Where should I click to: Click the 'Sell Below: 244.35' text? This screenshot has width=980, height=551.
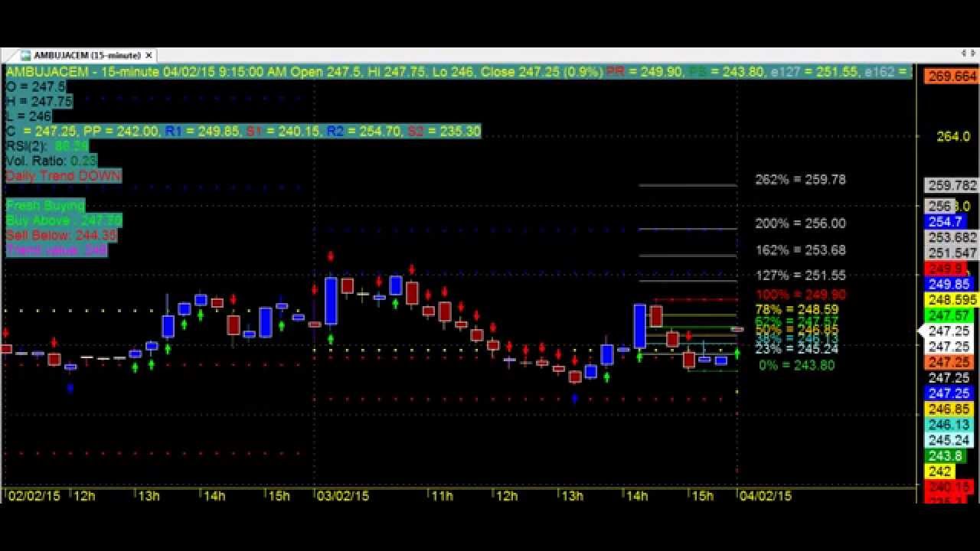pyautogui.click(x=61, y=235)
